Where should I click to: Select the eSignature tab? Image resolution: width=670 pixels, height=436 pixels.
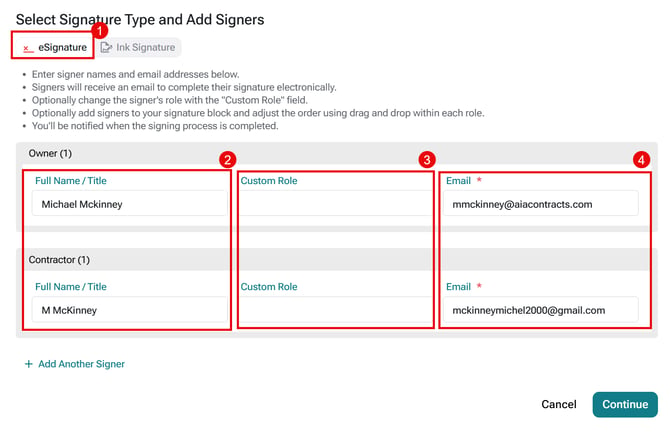[x=53, y=45]
